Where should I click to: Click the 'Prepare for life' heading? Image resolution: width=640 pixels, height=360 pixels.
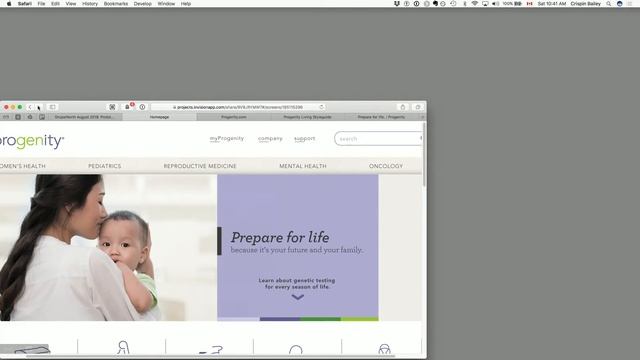(280, 237)
